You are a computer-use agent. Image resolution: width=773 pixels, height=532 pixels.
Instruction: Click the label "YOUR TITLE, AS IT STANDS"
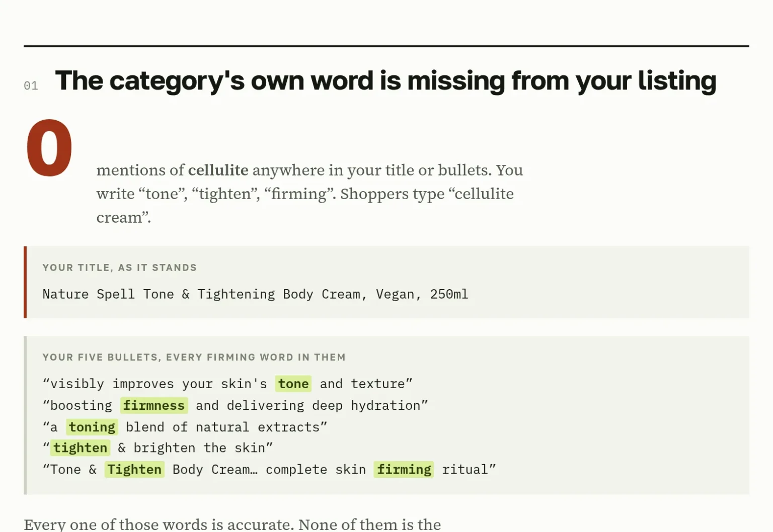pos(120,268)
